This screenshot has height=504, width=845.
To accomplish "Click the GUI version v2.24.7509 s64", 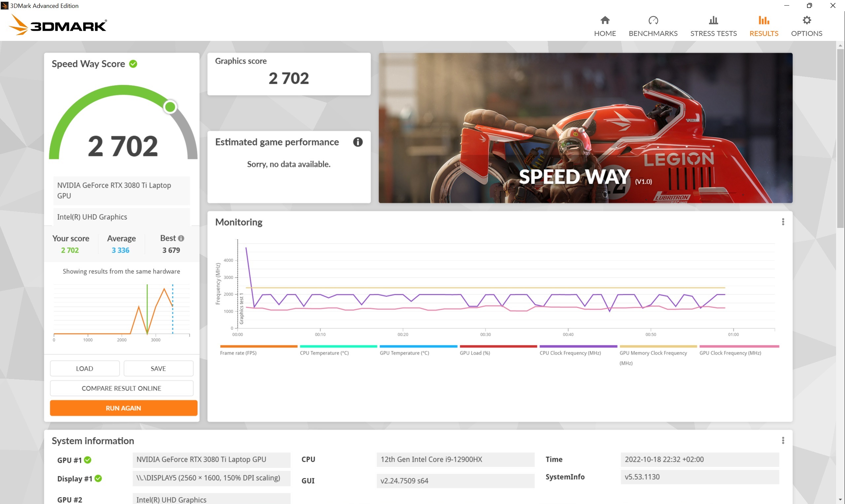I will coord(455,481).
